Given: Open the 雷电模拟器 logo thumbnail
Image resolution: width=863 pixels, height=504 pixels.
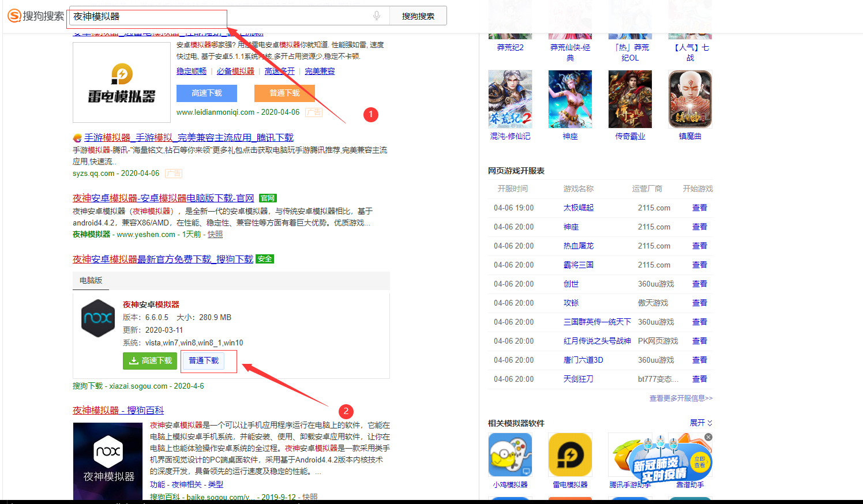Looking at the screenshot, I should pyautogui.click(x=122, y=82).
